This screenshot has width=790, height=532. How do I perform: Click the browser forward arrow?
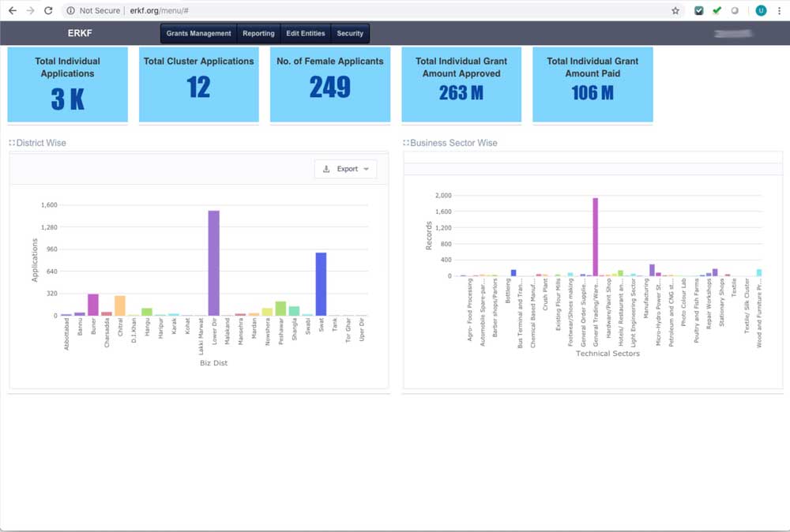pyautogui.click(x=30, y=10)
